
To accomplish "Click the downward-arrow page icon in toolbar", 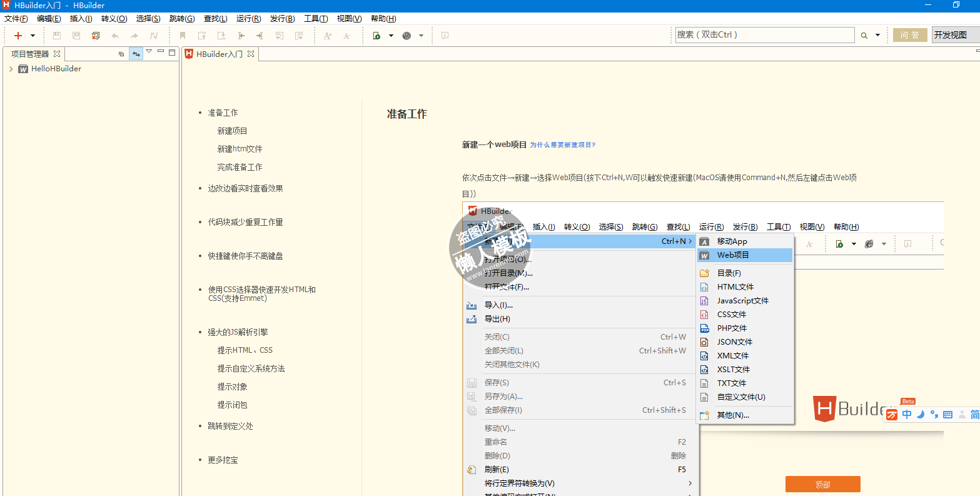I will [x=221, y=36].
